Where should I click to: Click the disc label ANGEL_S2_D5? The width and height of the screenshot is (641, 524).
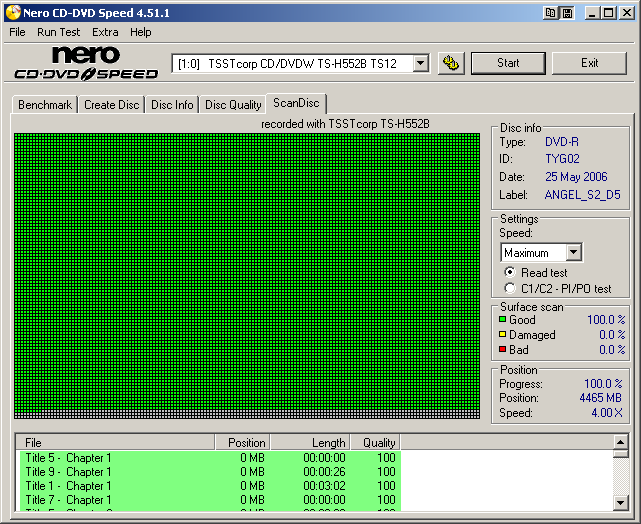(x=583, y=195)
